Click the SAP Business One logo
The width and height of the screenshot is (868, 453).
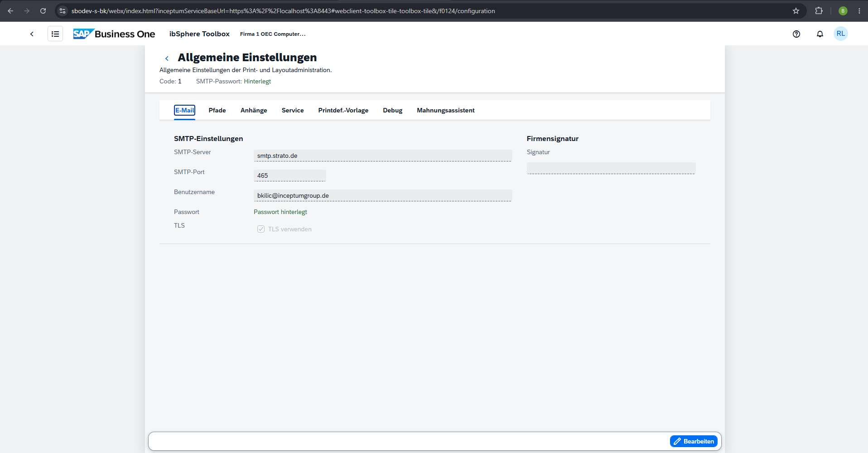(114, 34)
